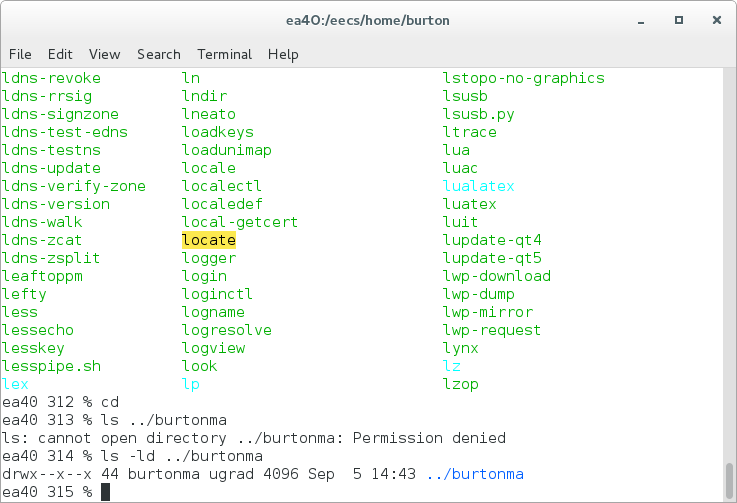Open the View menu
Image resolution: width=737 pixels, height=503 pixels.
tap(104, 55)
